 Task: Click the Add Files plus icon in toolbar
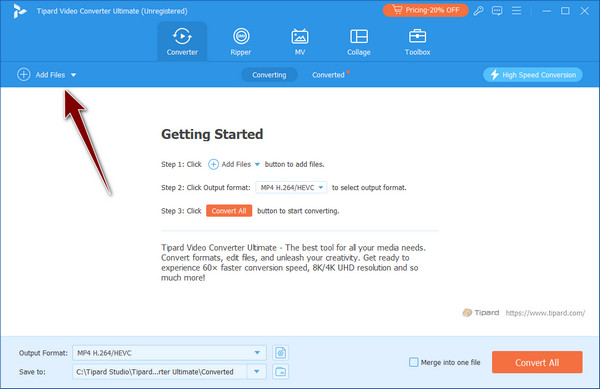24,75
